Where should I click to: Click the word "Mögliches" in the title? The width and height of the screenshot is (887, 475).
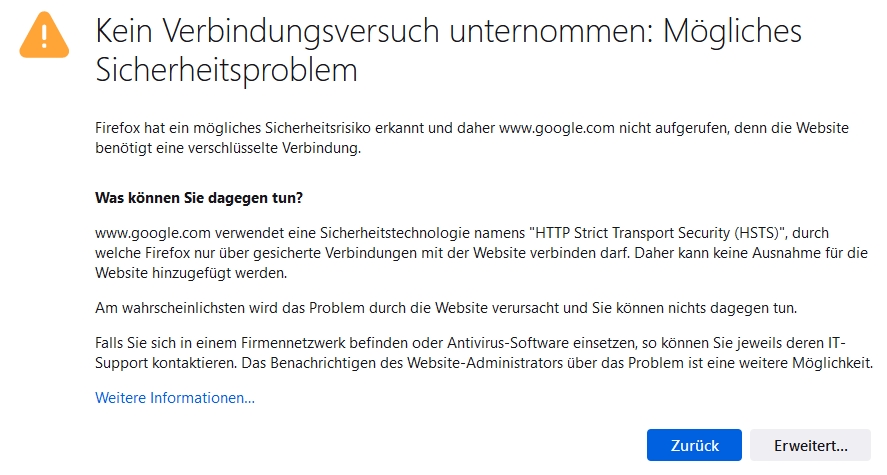click(734, 33)
